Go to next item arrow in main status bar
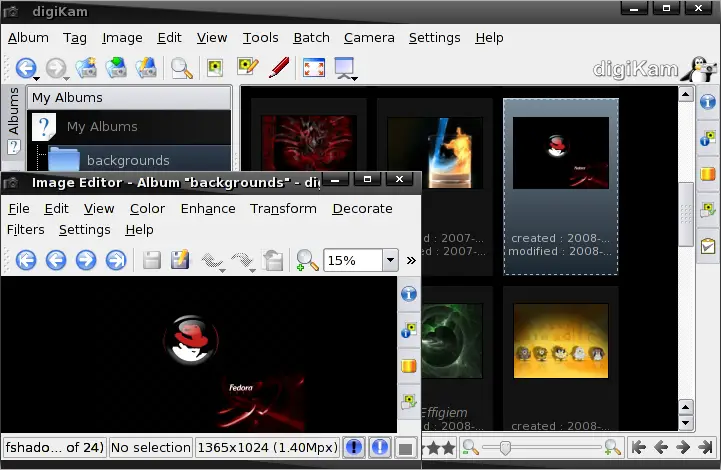The height and width of the screenshot is (470, 721). pos(683,447)
